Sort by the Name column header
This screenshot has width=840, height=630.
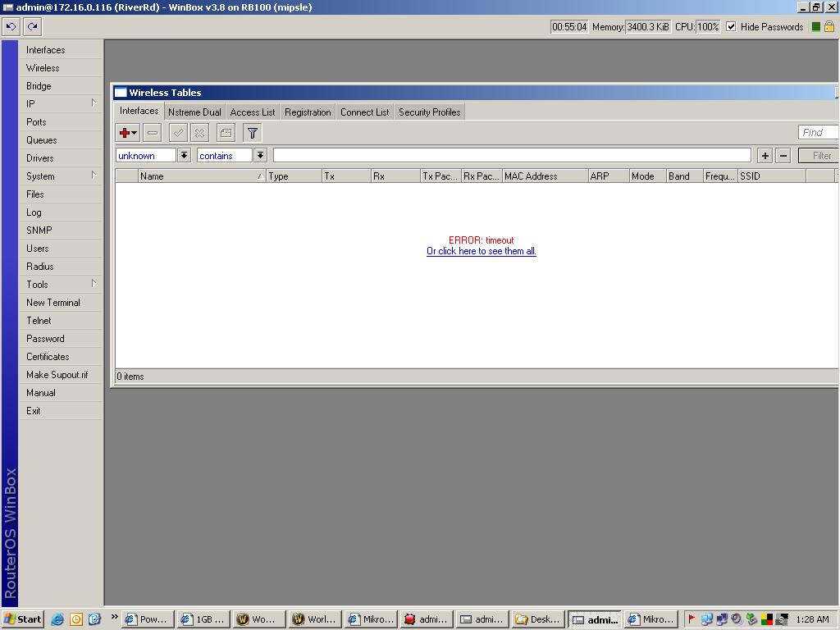point(202,176)
